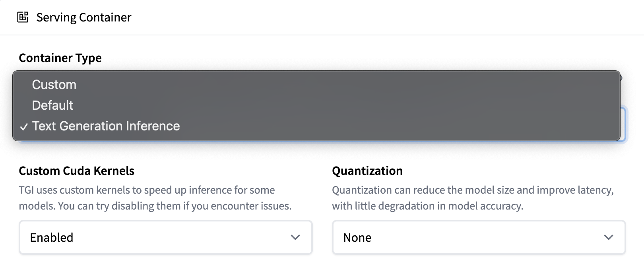
Task: Click the chevron arrow in the None dropdown
Action: coord(608,237)
